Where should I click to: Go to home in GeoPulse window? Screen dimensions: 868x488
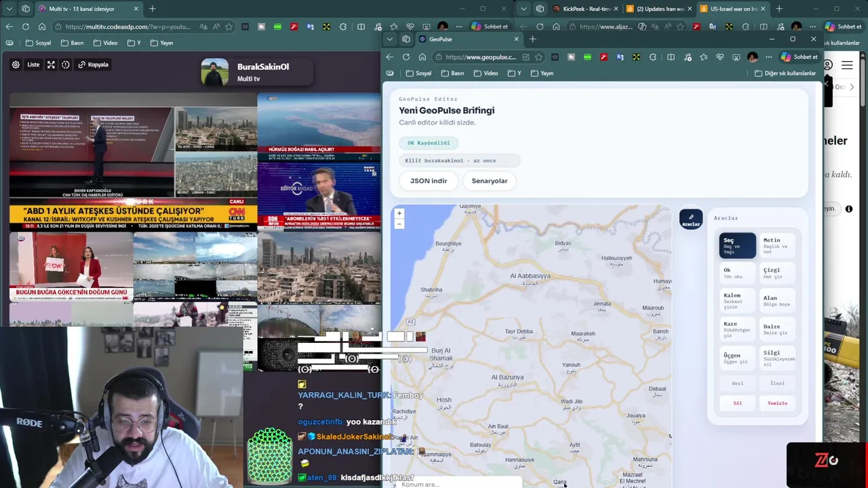coord(422,57)
